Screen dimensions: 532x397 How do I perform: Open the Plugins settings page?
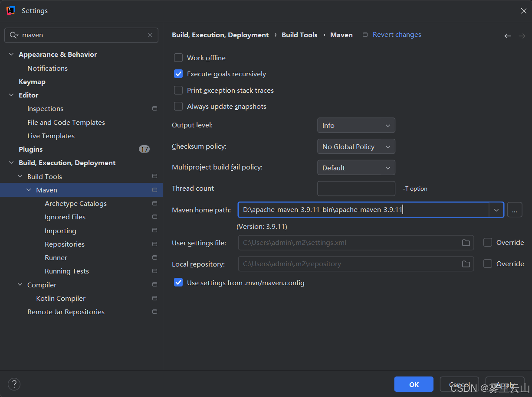pos(31,149)
